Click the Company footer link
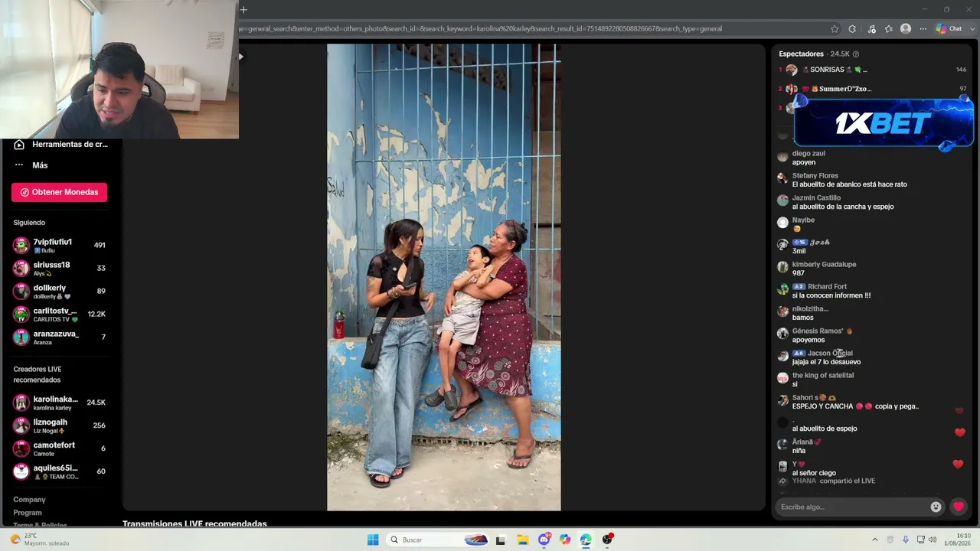This screenshot has height=551, width=980. pos(29,500)
